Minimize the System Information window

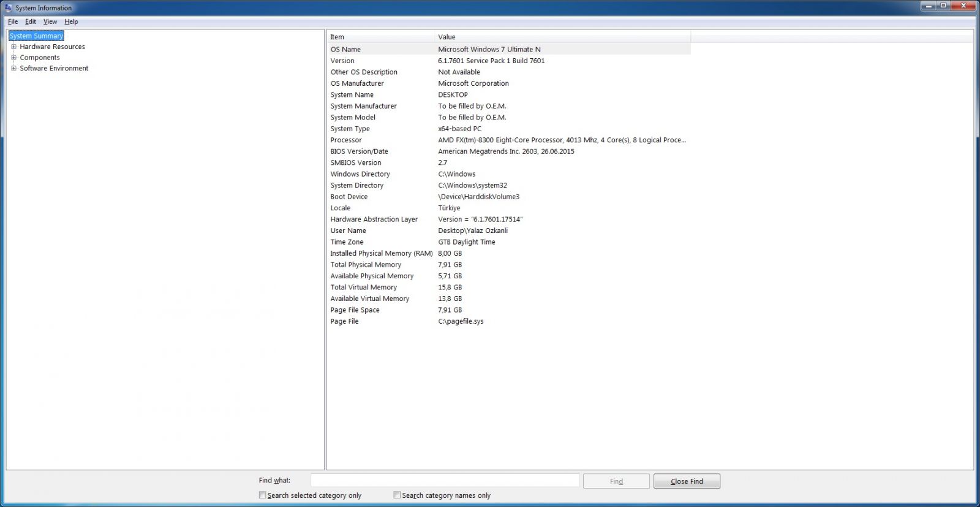(x=929, y=6)
